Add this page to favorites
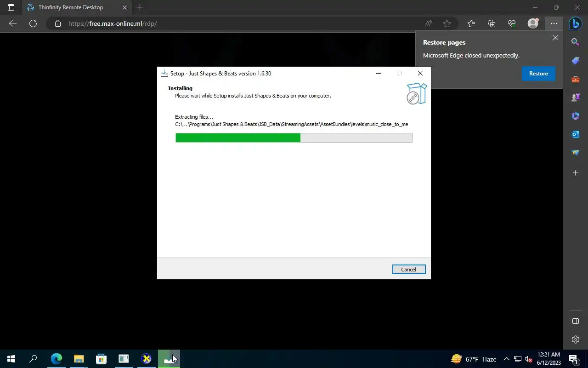Image resolution: width=588 pixels, height=368 pixels. 447,23
